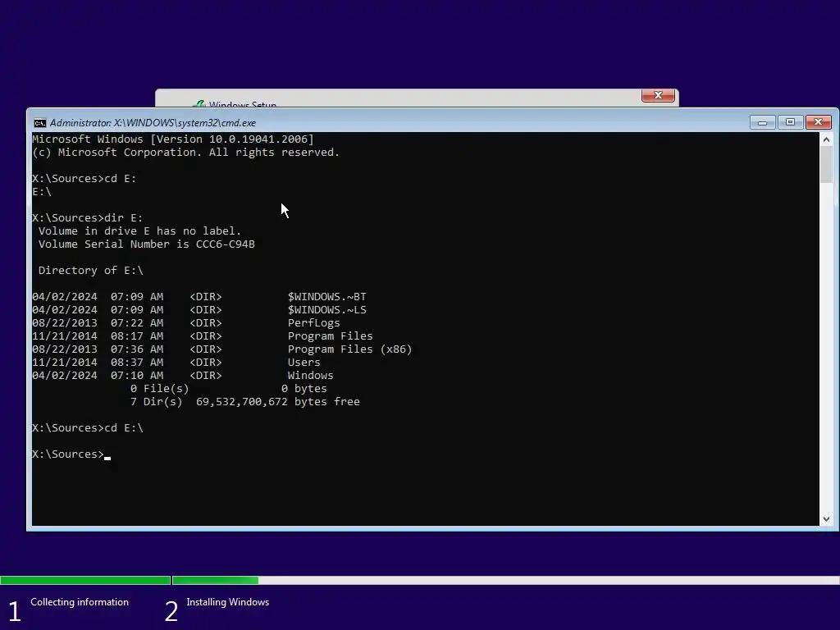Click the Microsoft Corporation copyright line

186,153
